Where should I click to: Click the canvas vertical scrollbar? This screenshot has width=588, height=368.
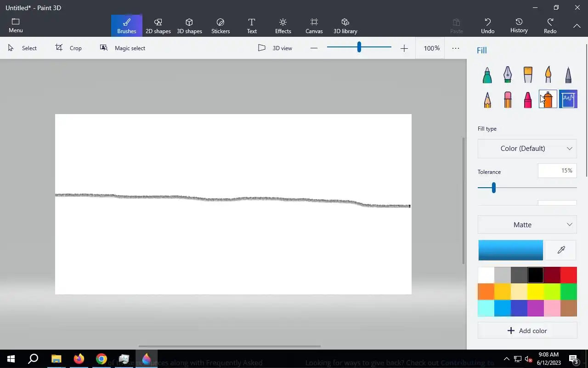pyautogui.click(x=463, y=201)
